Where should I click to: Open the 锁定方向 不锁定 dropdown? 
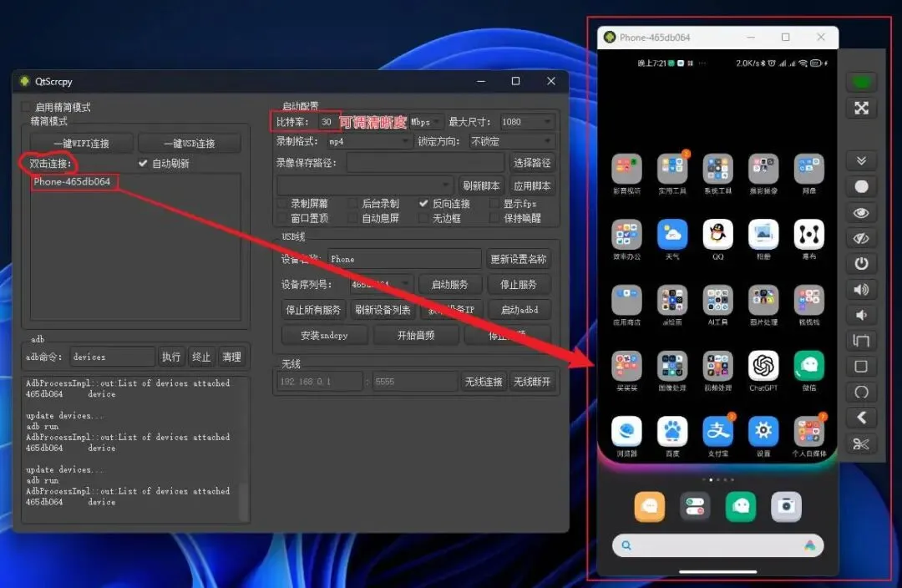(511, 141)
